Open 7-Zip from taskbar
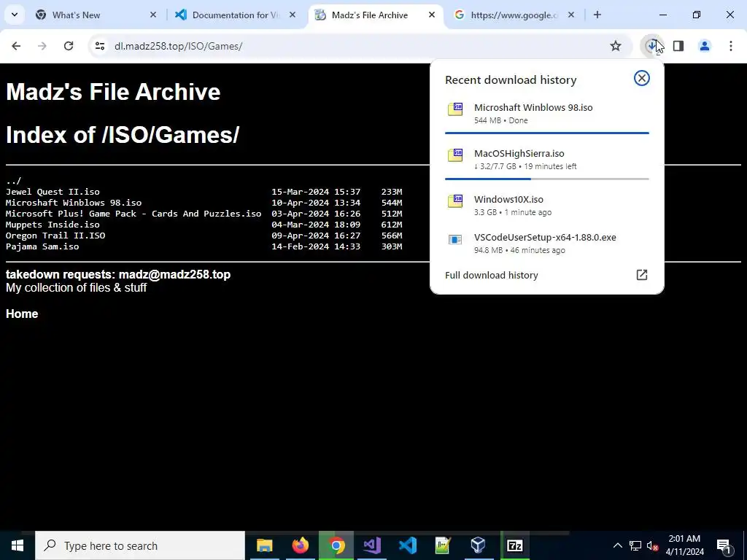The image size is (747, 560). [514, 545]
